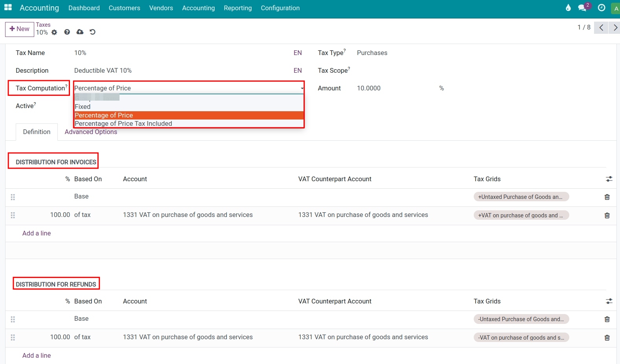This screenshot has width=620, height=364.
Task: Choose Percentage of Price Tax Included option
Action: pos(123,123)
